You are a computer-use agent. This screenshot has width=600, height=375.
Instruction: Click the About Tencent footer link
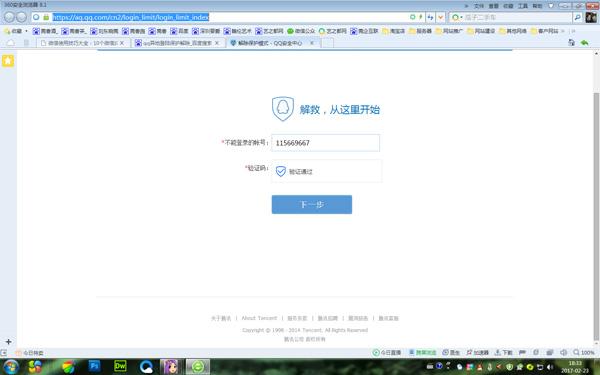259,318
